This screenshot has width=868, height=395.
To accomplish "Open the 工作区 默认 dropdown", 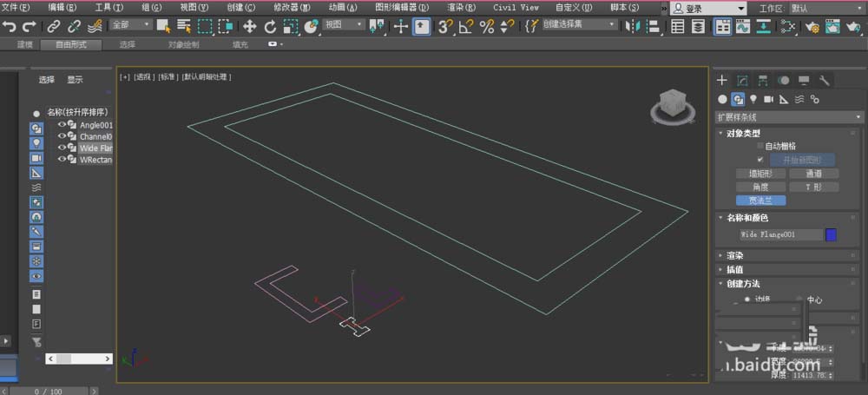I will 827,9.
